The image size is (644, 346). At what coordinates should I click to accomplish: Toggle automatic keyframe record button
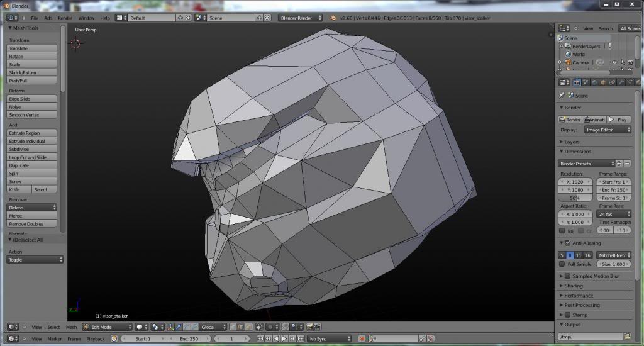tap(362, 338)
